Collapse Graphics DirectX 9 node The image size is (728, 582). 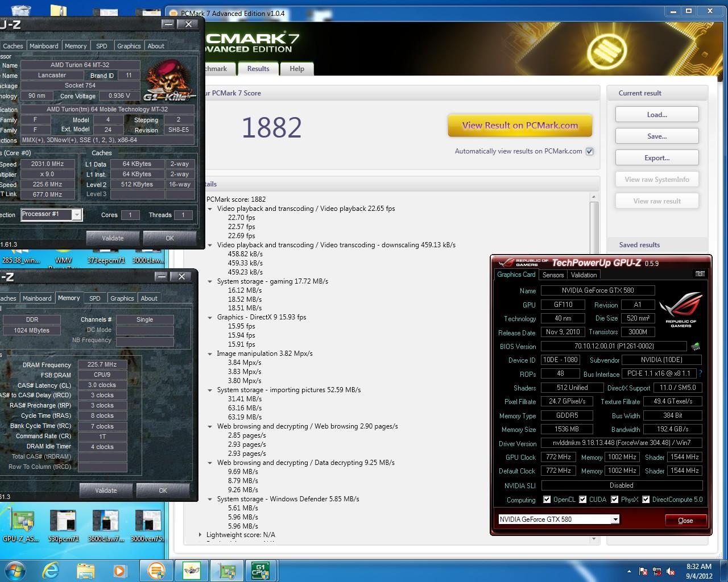210,317
